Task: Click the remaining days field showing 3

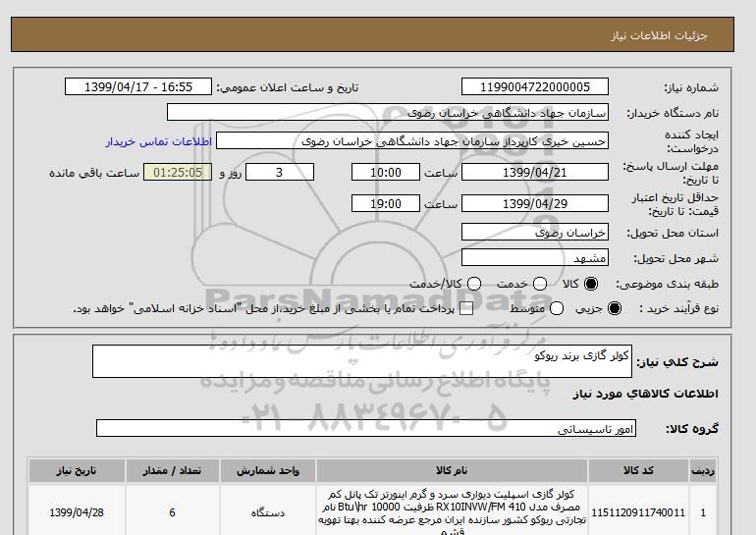Action: [280, 172]
